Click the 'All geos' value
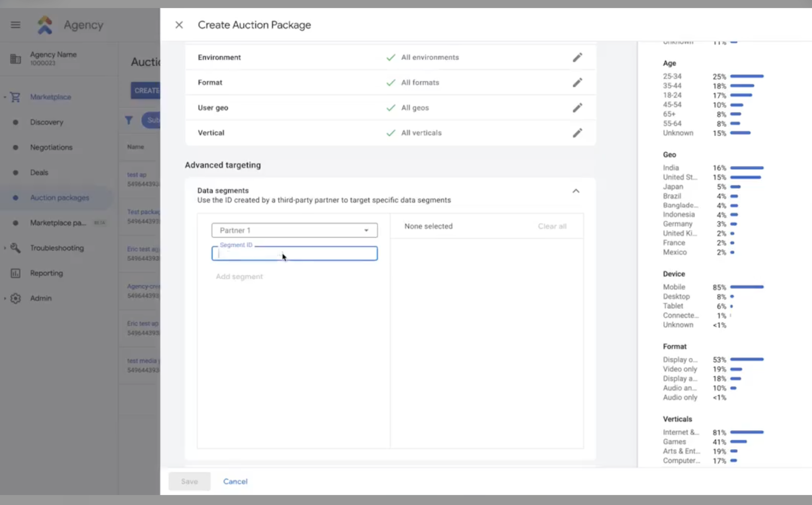The image size is (812, 505). pyautogui.click(x=415, y=107)
